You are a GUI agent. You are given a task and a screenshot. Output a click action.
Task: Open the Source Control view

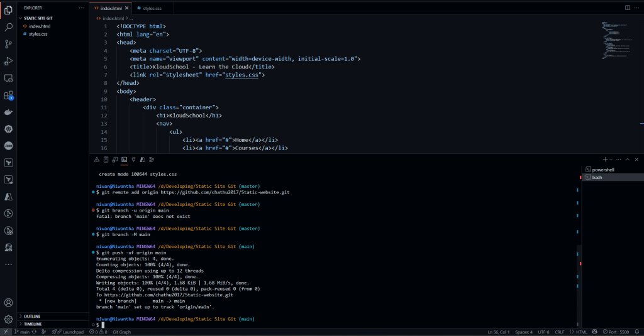[9, 44]
